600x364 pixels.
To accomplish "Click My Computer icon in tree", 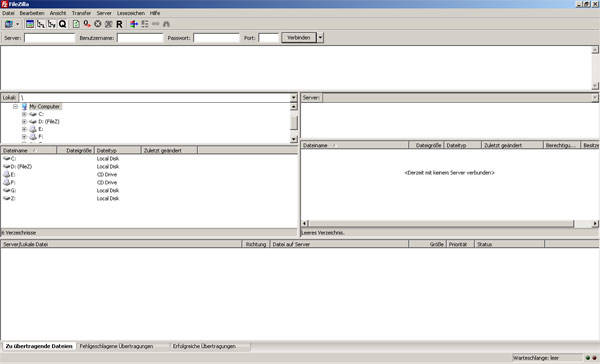I will point(24,106).
